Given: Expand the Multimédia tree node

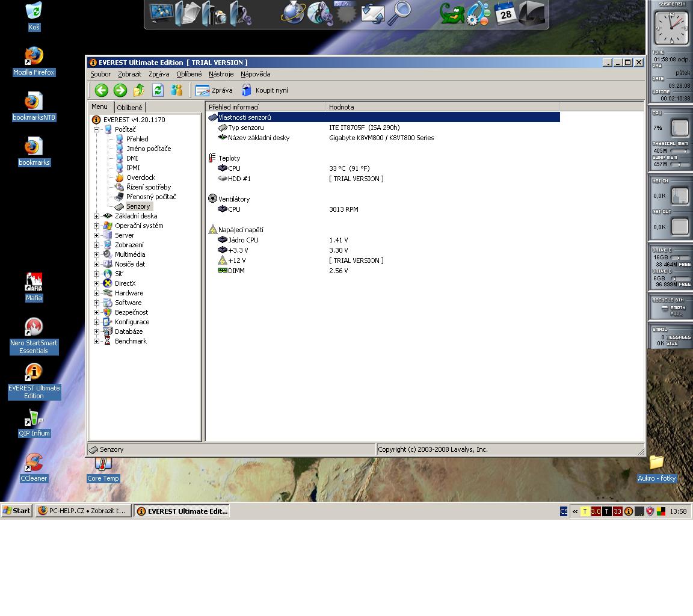Looking at the screenshot, I should (x=96, y=254).
